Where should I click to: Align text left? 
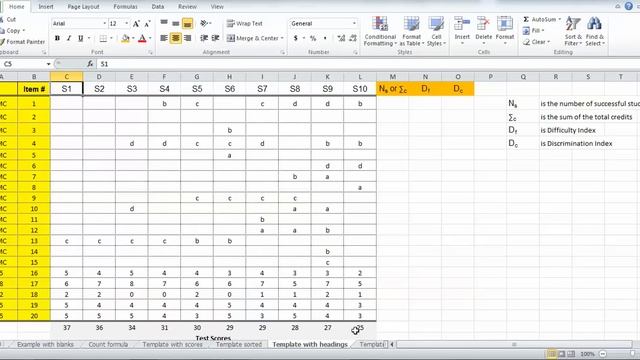coord(164,38)
